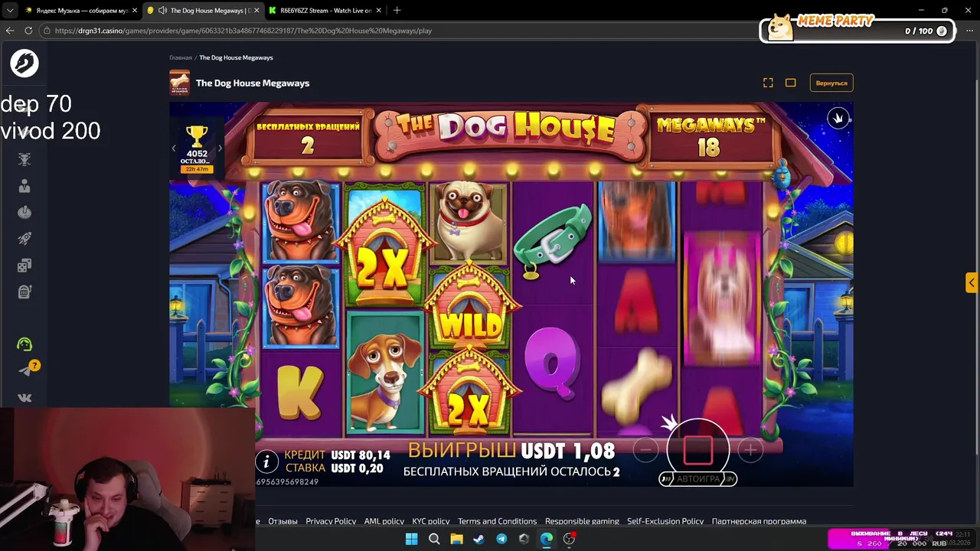Decrease the bet with minus button
980x551 pixels.
[x=646, y=450]
